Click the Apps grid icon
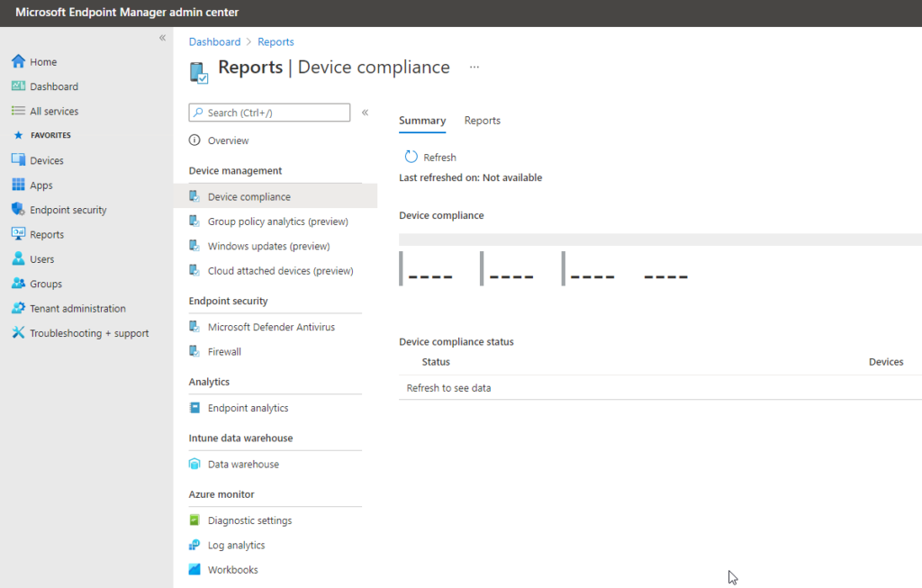The image size is (922, 588). [x=18, y=185]
